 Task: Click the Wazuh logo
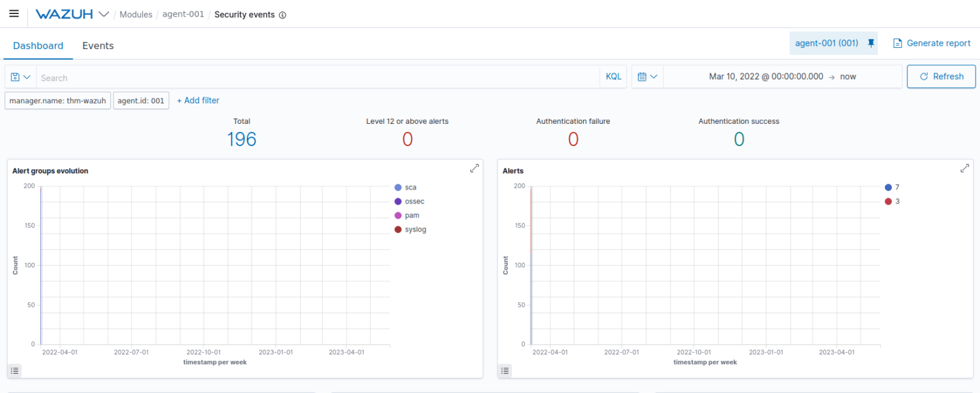click(64, 14)
